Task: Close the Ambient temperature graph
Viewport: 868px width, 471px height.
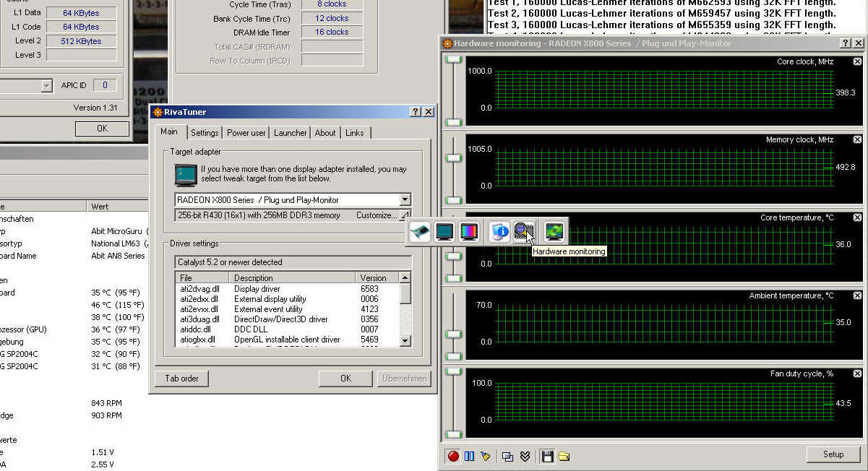Action: coord(857,295)
